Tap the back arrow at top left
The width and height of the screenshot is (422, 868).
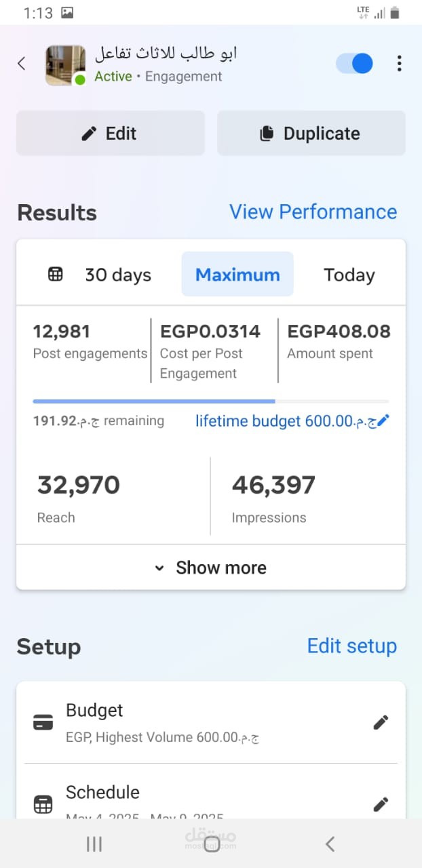[x=22, y=64]
